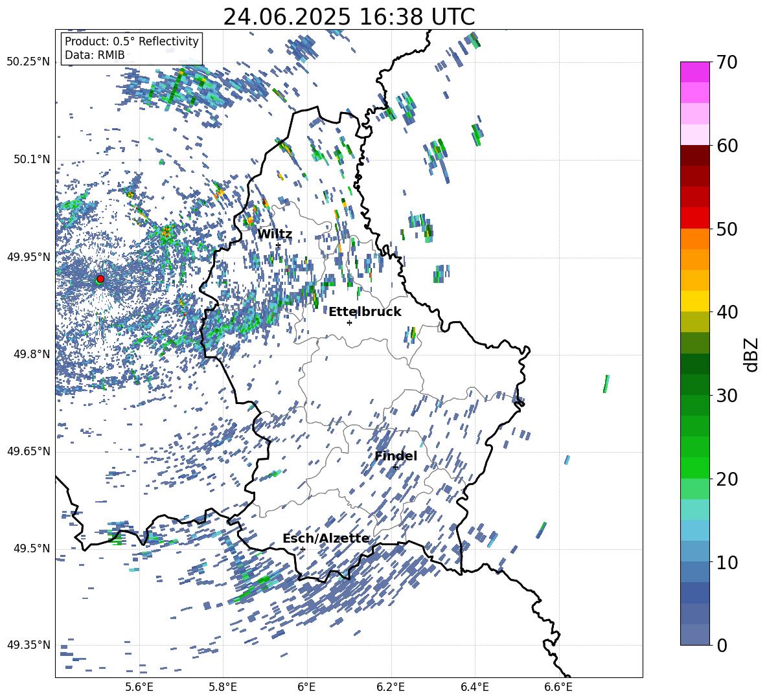
Task: Click the station cross marker below Esch/Alzette
Action: tap(303, 549)
